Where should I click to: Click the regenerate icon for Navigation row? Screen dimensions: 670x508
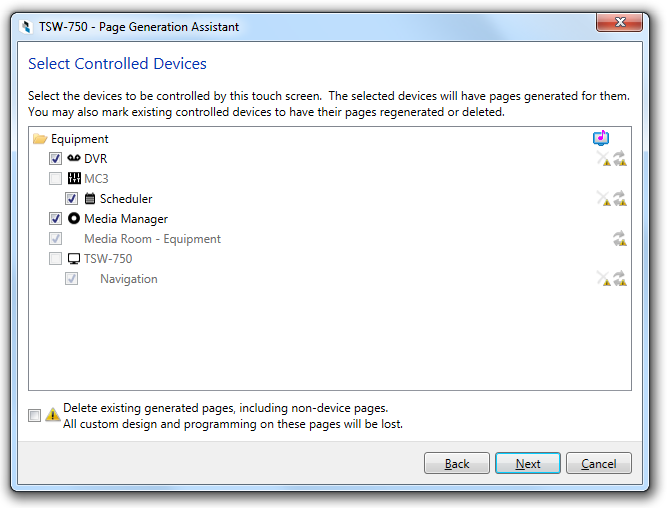(x=620, y=279)
